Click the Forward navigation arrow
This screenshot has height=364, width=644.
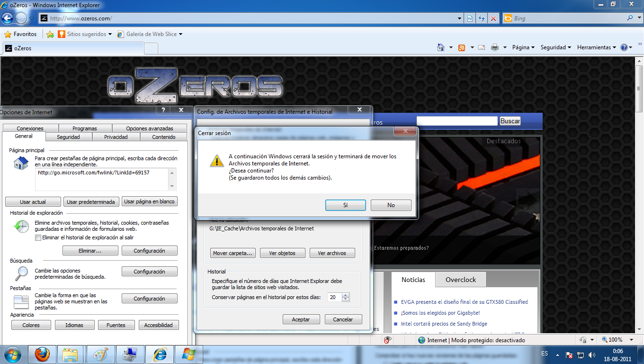21,18
